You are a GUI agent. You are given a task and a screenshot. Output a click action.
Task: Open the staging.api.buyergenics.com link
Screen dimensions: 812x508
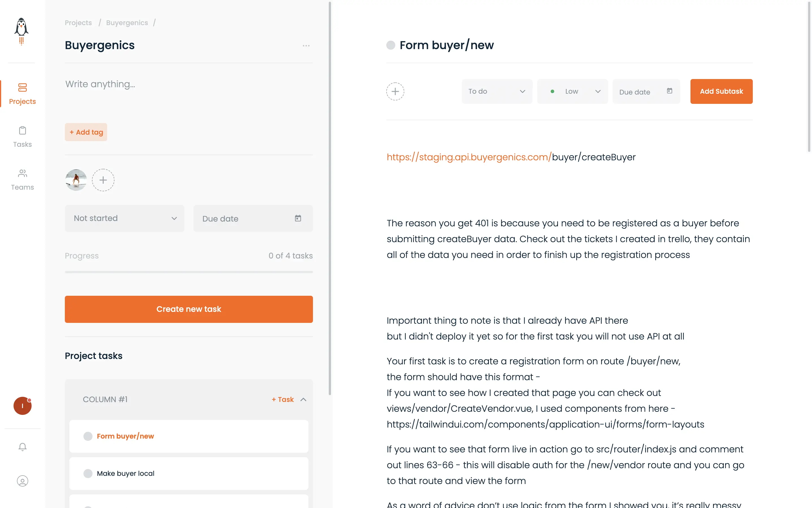[x=469, y=157]
